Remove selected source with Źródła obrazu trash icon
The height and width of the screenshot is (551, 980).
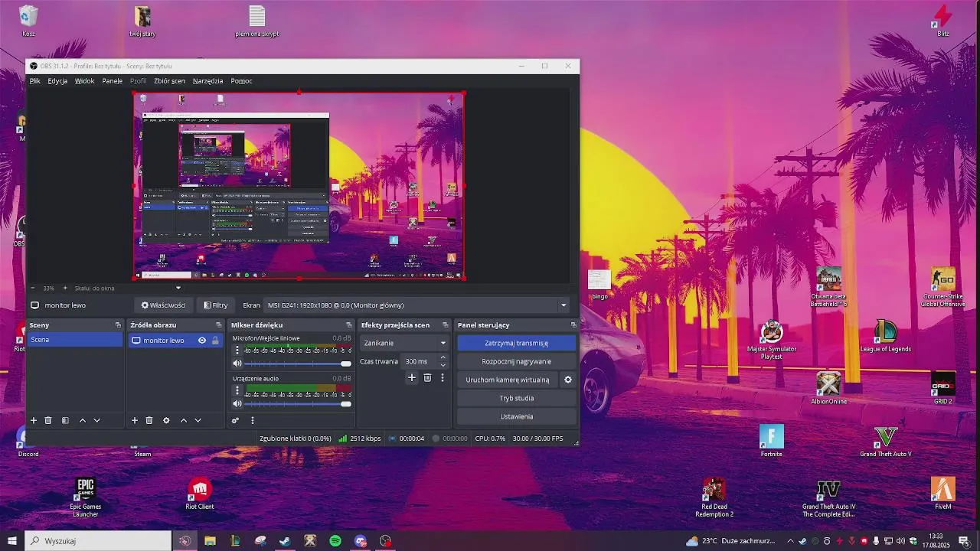149,420
